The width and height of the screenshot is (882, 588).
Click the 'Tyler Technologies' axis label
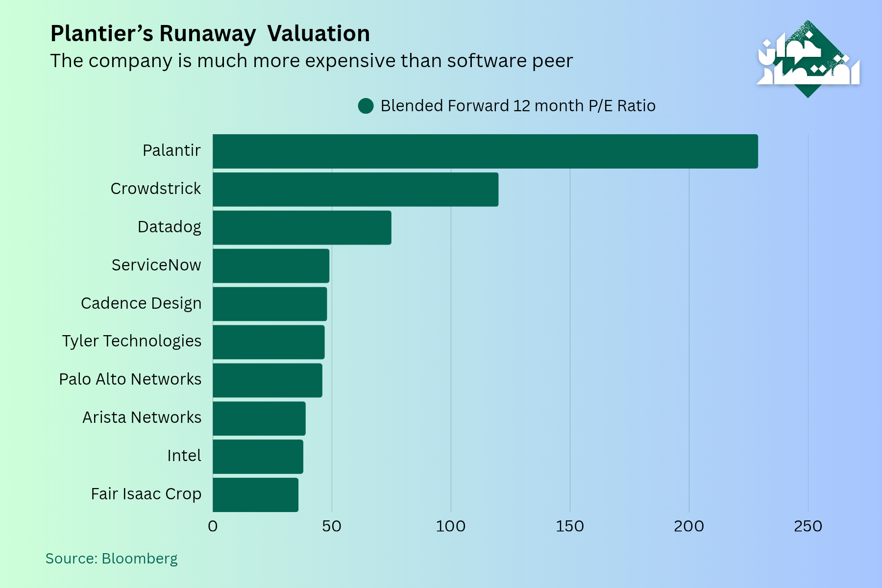click(131, 342)
